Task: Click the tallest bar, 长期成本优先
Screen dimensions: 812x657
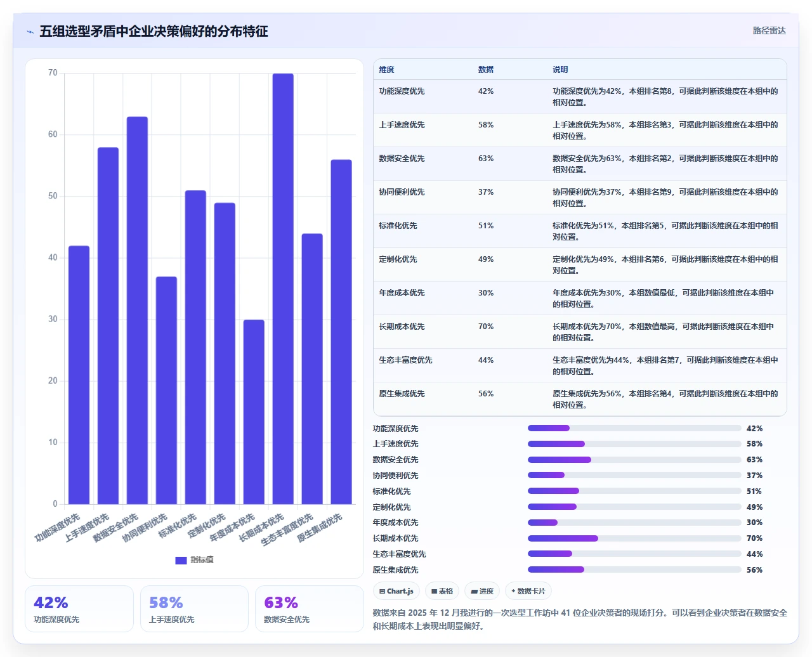Action: (283, 289)
